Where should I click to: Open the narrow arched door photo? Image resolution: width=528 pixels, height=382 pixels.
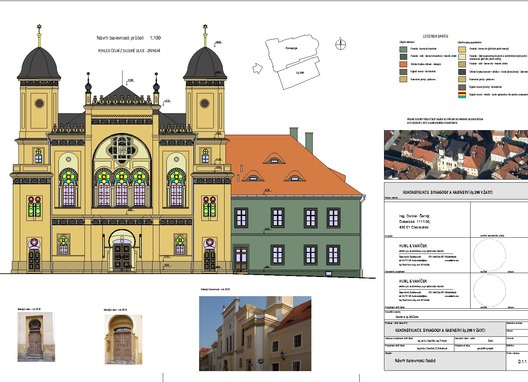36,337
